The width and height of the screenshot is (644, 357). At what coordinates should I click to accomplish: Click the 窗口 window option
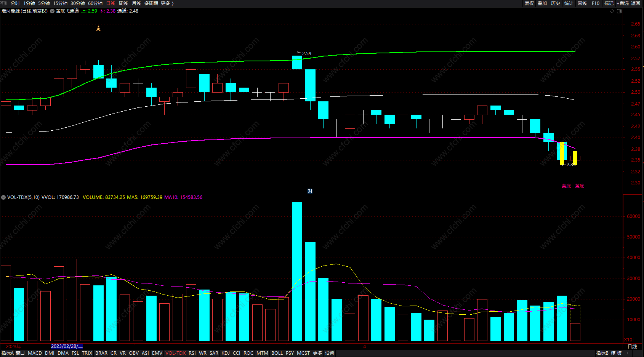tap(20, 353)
